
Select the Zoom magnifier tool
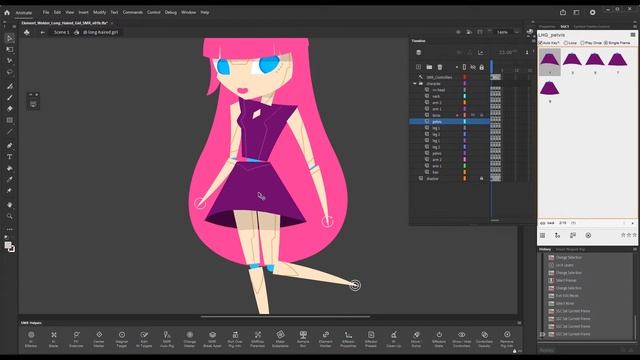point(9,216)
